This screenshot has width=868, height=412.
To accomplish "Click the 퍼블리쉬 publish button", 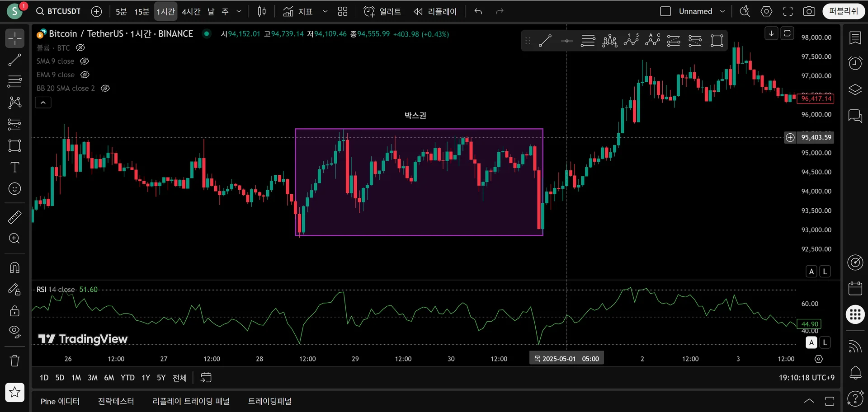I will click(844, 11).
